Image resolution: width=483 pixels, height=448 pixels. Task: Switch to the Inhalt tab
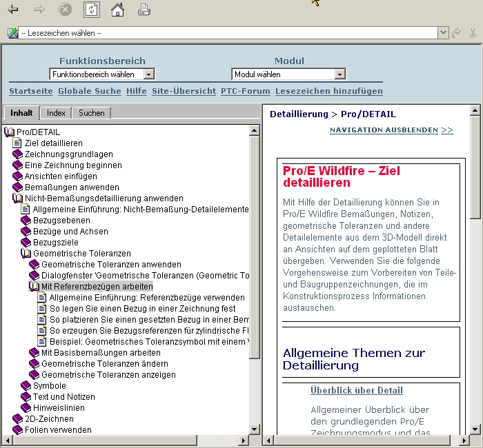tap(21, 113)
